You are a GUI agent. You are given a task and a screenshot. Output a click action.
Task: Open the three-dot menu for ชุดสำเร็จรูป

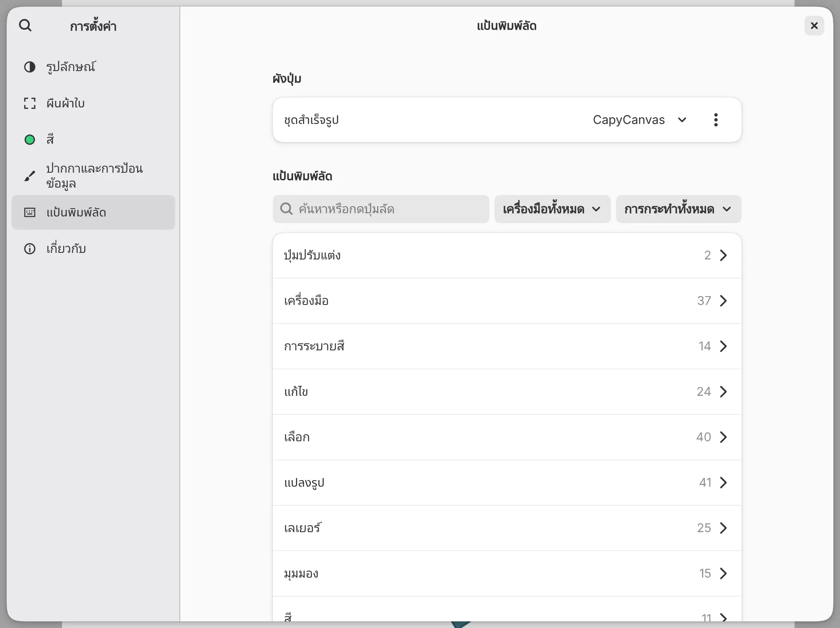pyautogui.click(x=716, y=120)
